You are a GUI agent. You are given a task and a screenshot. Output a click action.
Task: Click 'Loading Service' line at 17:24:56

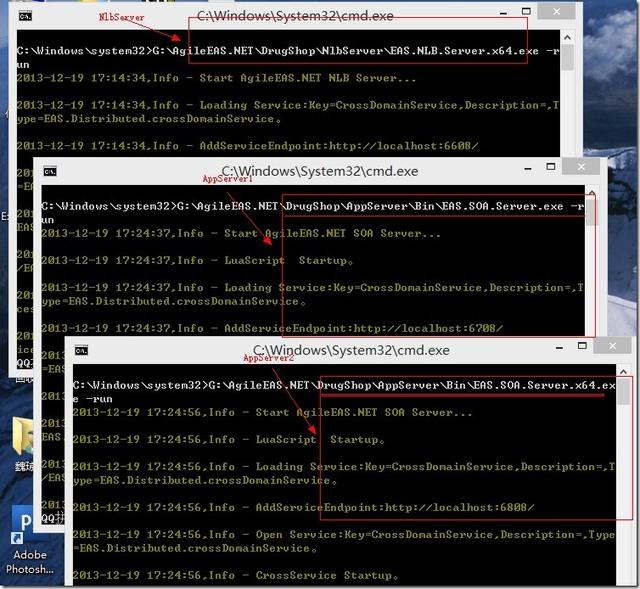tap(344, 473)
